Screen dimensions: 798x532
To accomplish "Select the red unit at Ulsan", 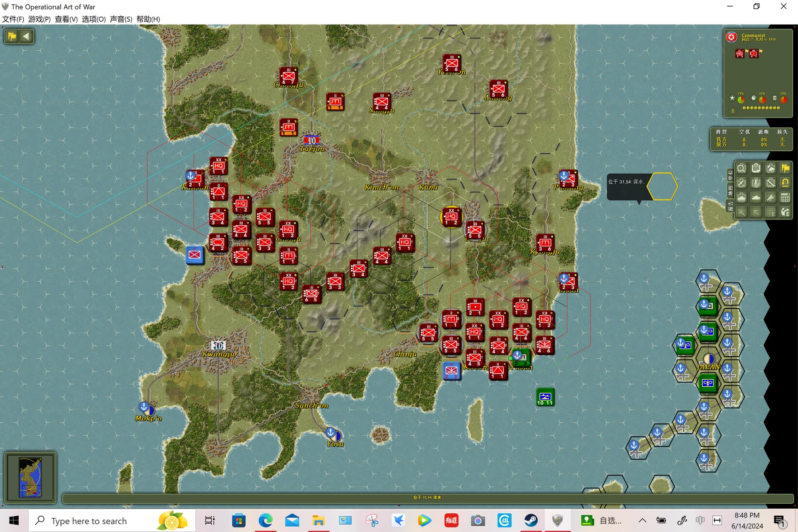I will coord(568,281).
